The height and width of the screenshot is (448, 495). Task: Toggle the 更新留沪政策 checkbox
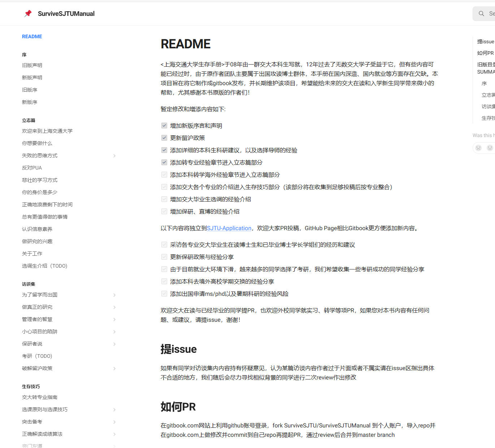(x=164, y=138)
